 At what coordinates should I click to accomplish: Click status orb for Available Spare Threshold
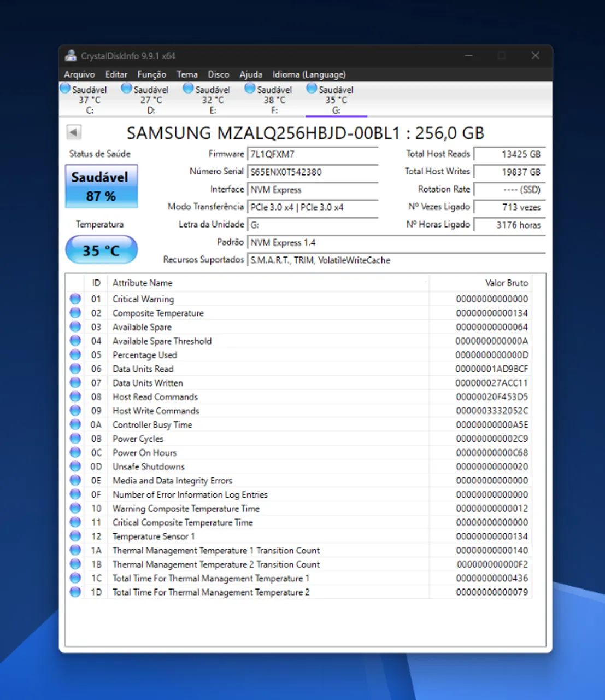point(75,341)
